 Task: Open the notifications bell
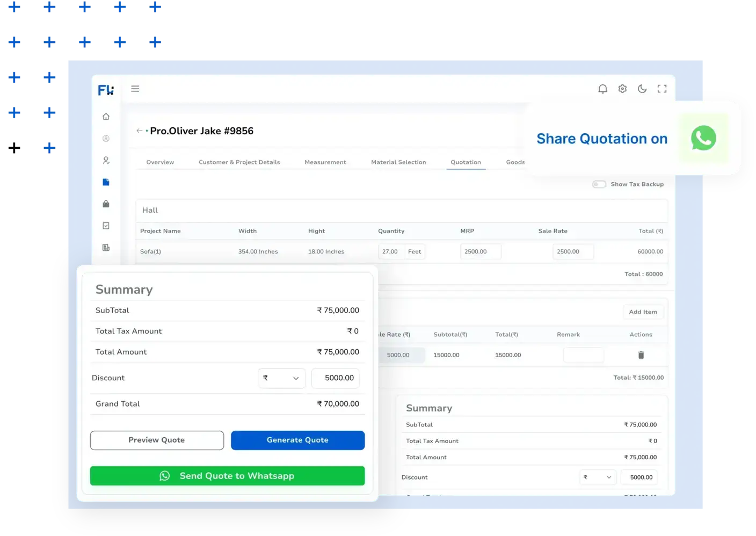[602, 89]
